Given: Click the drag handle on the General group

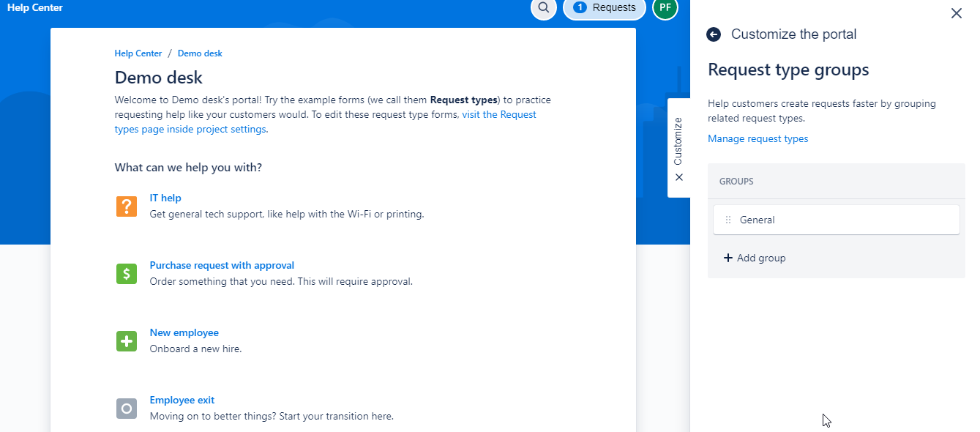Looking at the screenshot, I should tap(728, 219).
